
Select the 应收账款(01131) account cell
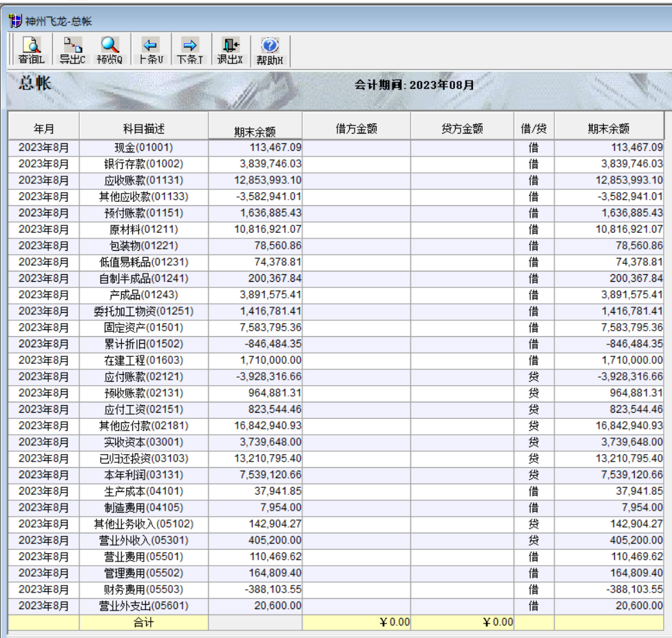click(x=144, y=181)
